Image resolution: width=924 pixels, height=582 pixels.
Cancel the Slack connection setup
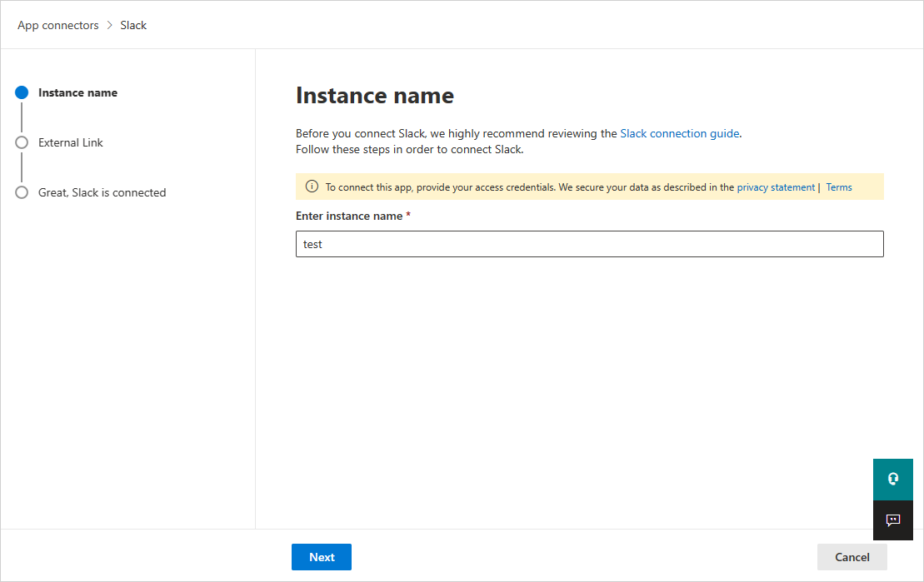click(x=852, y=557)
